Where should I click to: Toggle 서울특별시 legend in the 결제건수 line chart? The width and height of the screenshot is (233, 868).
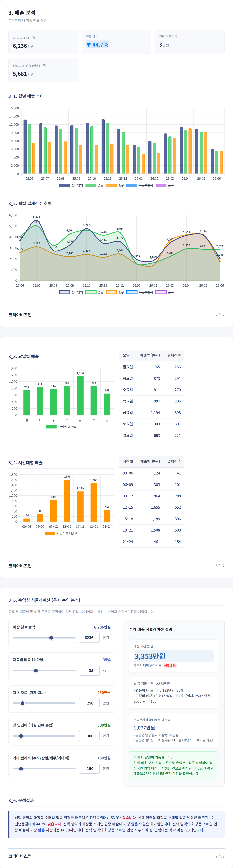[x=140, y=292]
